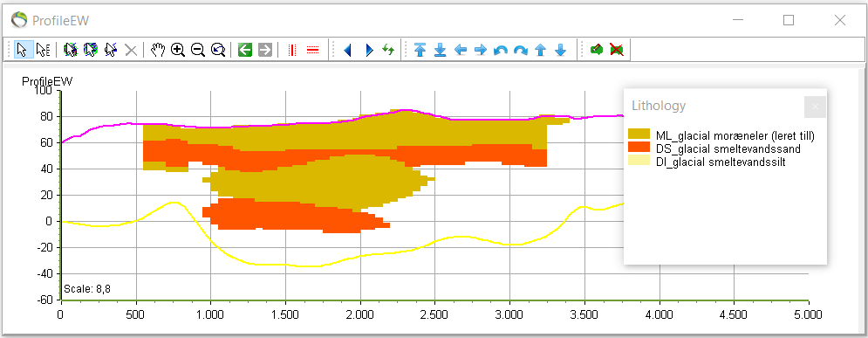Click the grey X delete icon
The width and height of the screenshot is (868, 338).
131,50
